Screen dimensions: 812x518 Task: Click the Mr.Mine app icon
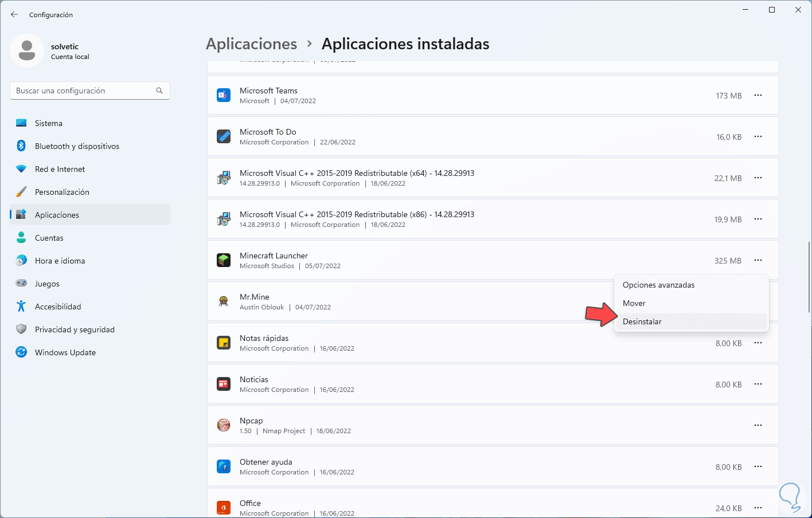[224, 301]
